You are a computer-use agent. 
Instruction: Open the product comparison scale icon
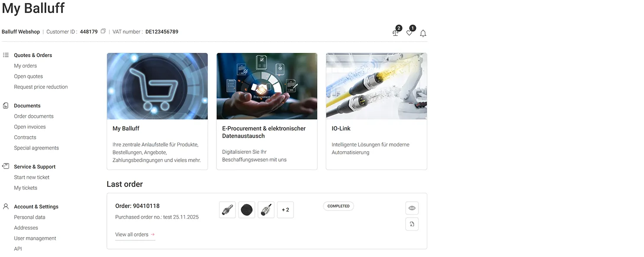coord(396,33)
